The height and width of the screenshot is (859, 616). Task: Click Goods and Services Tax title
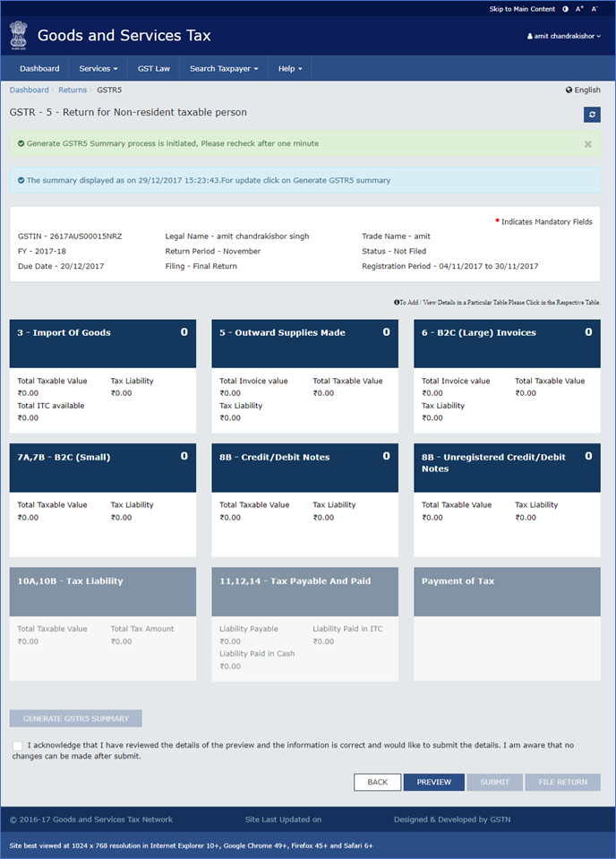point(124,36)
